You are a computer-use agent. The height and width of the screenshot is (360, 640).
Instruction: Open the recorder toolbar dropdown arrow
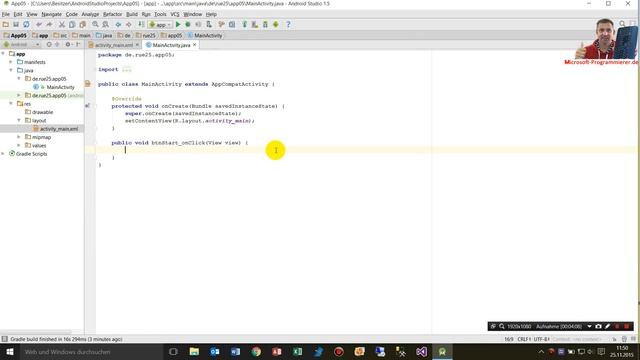[x=589, y=326]
